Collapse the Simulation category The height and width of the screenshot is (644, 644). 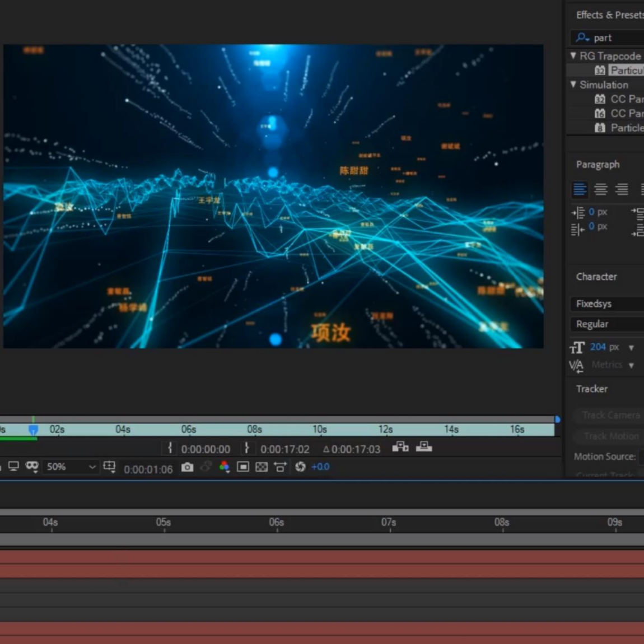pyautogui.click(x=573, y=84)
